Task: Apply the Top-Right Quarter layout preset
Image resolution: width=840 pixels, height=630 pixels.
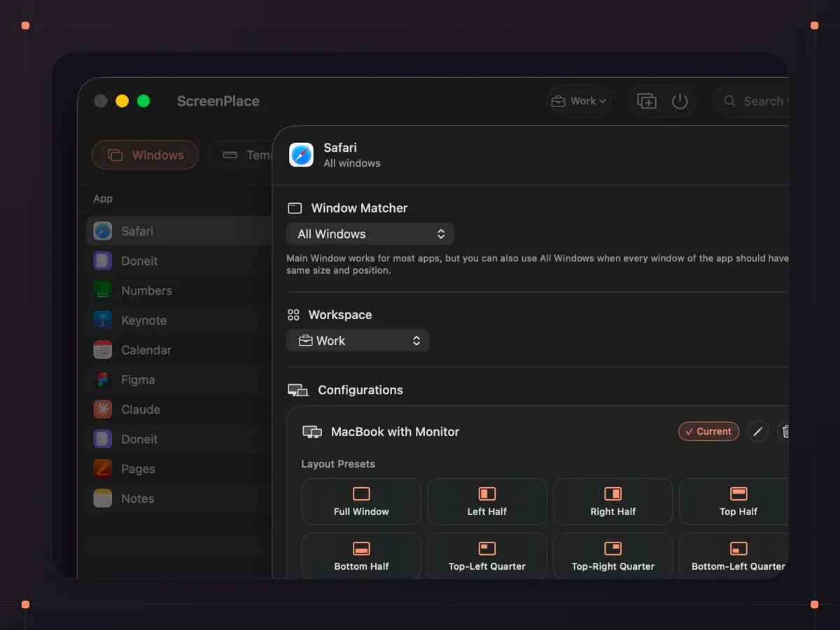Action: click(613, 556)
